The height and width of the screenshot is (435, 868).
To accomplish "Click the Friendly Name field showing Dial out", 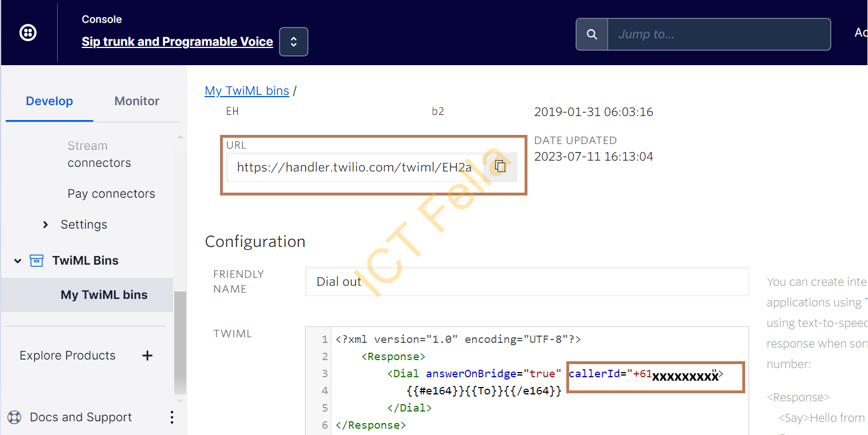I will (x=526, y=281).
